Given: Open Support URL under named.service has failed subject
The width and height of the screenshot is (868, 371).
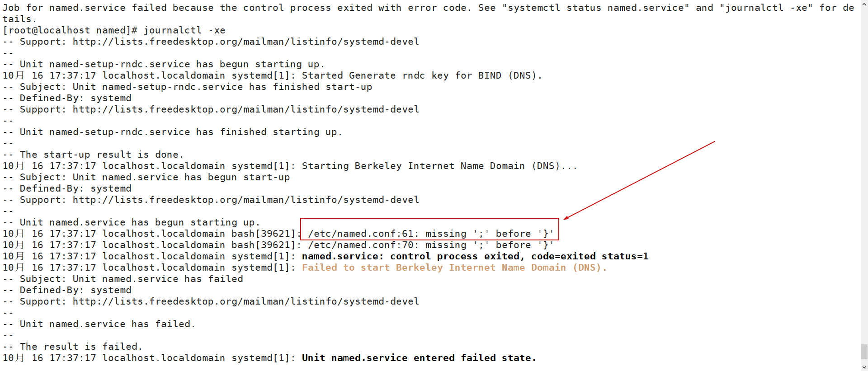Looking at the screenshot, I should [245, 301].
